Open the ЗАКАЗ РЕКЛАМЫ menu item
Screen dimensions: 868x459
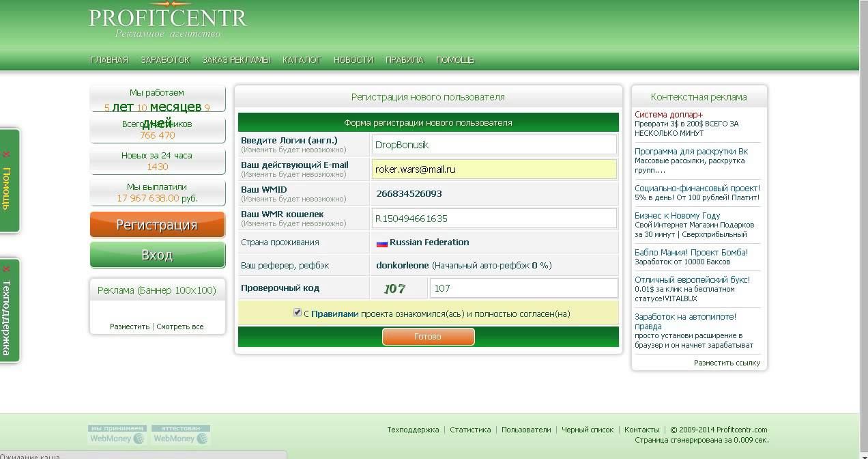[x=236, y=60]
